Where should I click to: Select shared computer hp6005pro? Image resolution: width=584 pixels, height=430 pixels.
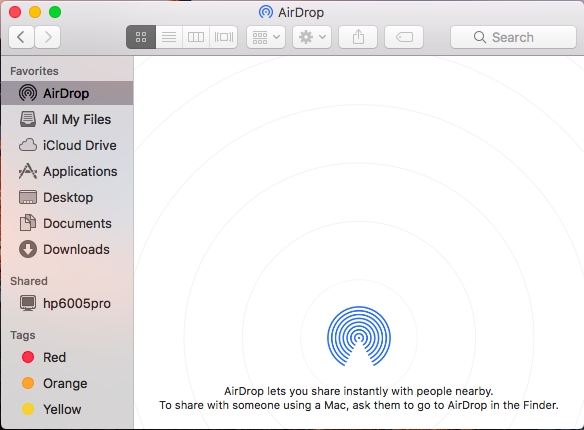[67, 303]
